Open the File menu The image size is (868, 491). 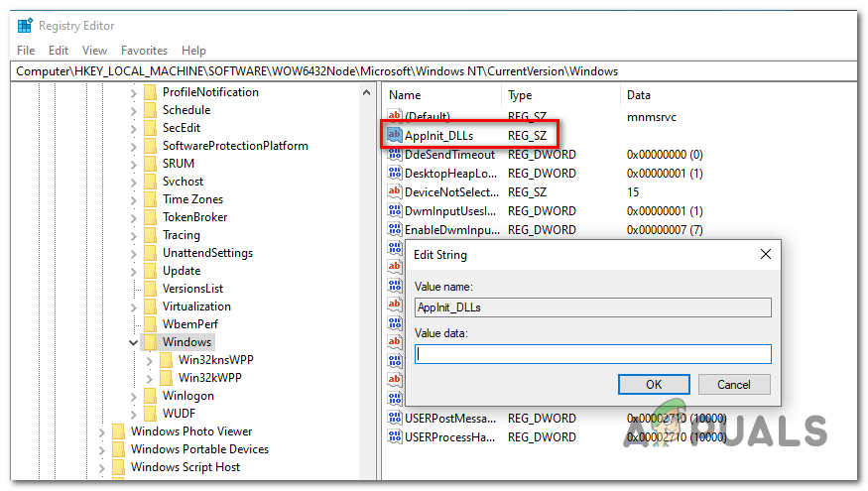tap(26, 51)
